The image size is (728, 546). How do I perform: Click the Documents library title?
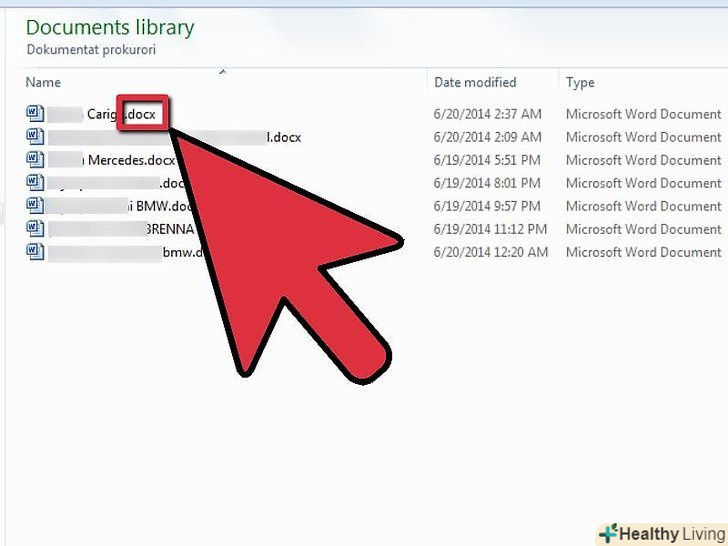point(110,27)
